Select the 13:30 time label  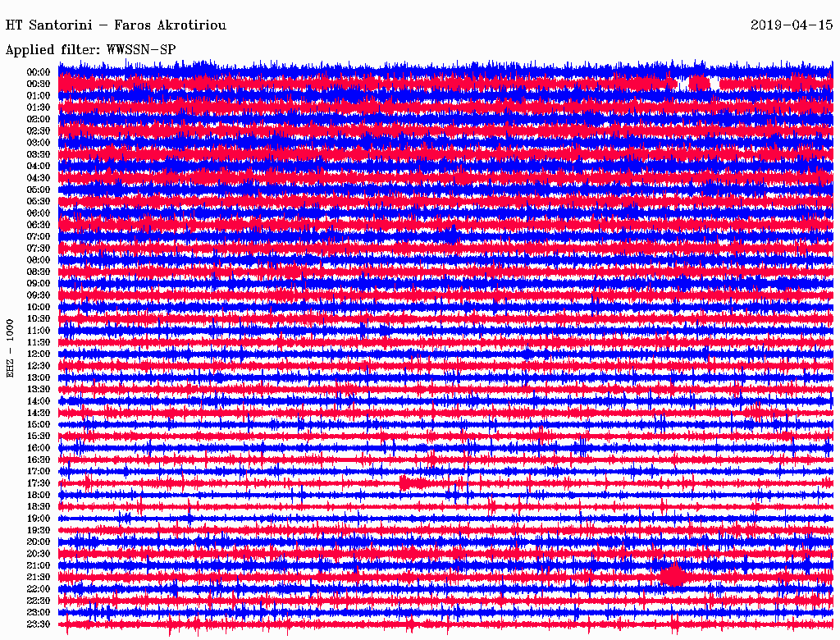pyautogui.click(x=39, y=389)
